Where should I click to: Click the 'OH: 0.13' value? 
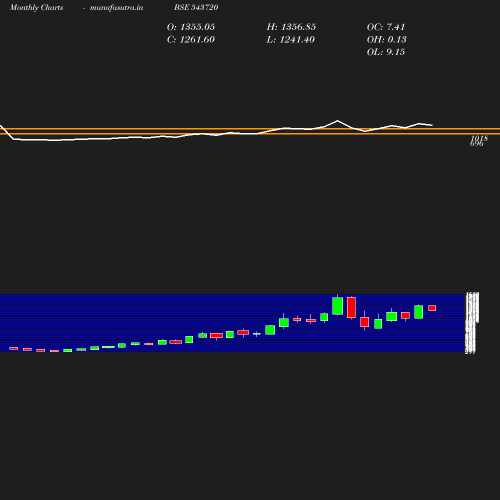tap(386, 40)
